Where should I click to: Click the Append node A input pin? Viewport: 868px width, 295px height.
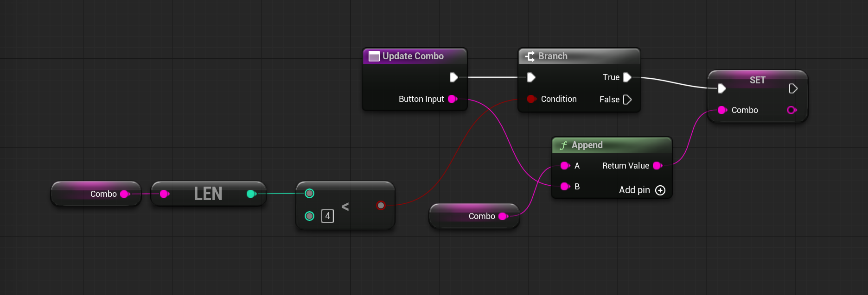pyautogui.click(x=565, y=166)
